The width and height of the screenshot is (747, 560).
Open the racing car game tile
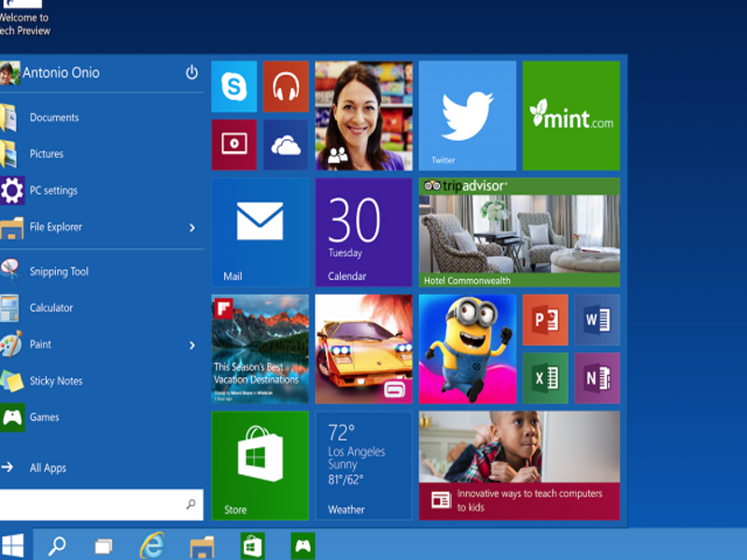(x=363, y=349)
